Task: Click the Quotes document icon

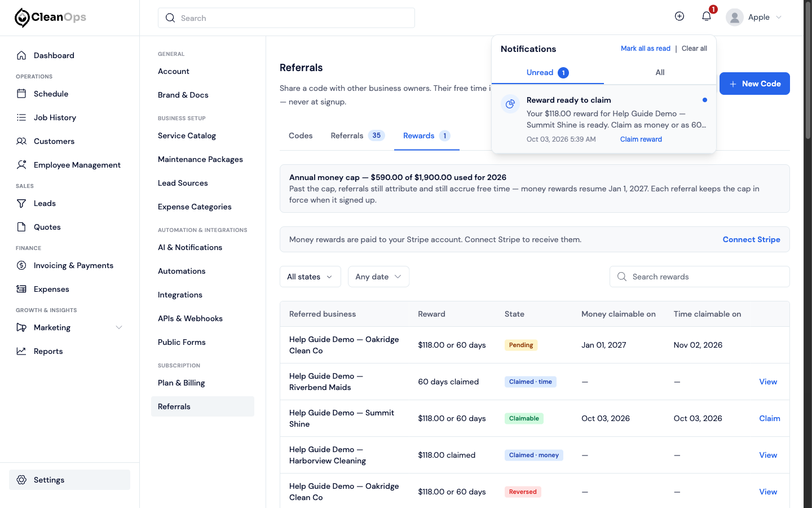Action: 21,227
